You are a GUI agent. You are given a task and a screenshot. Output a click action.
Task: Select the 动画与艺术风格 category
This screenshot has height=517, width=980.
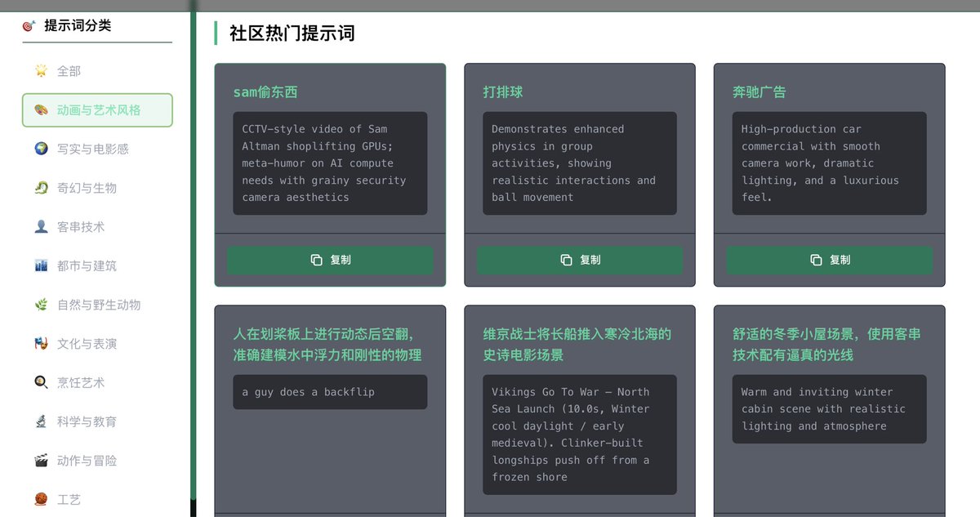(x=97, y=110)
